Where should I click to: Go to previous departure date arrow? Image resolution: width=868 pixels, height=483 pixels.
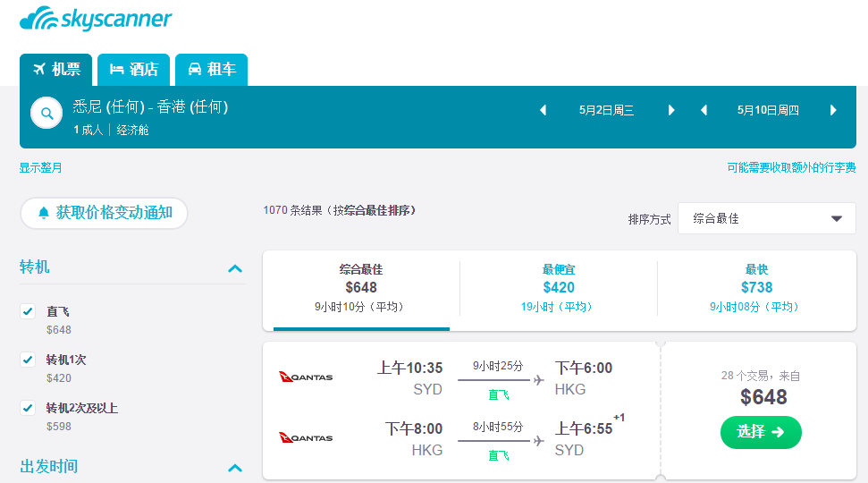coord(543,110)
